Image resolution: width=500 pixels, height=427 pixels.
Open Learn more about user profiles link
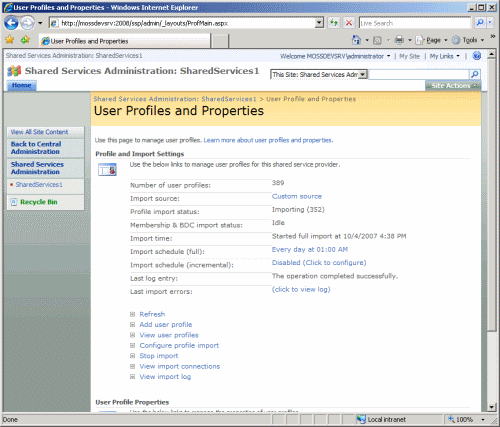tap(268, 140)
